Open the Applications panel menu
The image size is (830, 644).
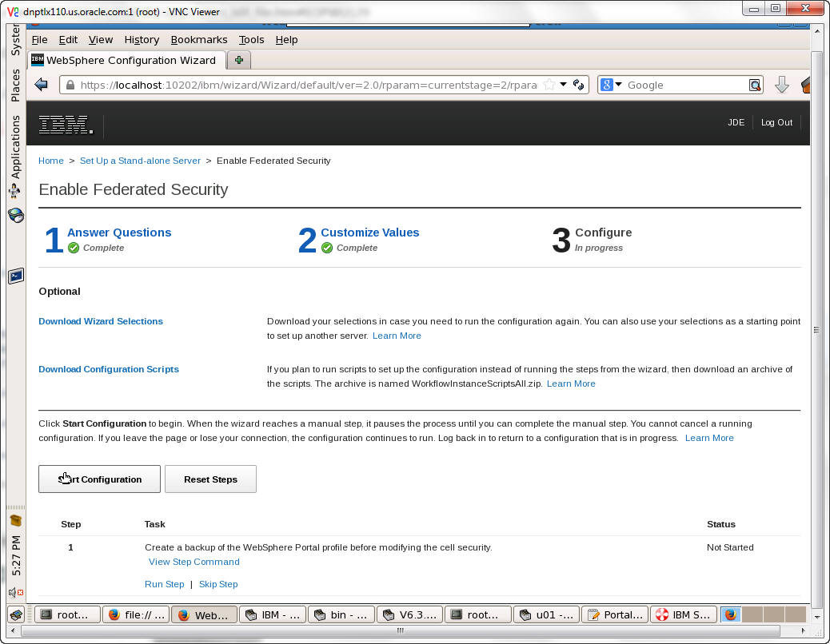pos(15,147)
